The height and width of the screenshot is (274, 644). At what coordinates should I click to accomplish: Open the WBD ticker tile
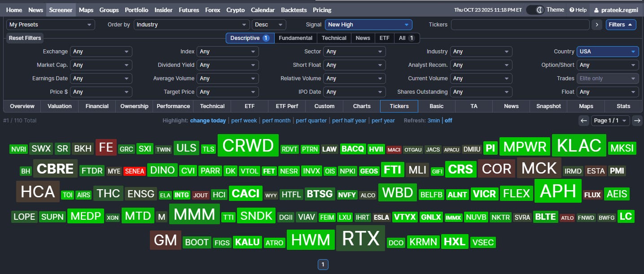click(398, 193)
